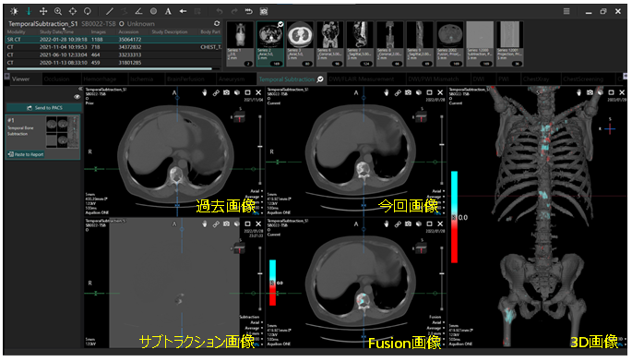
Task: Activate the pan move tool
Action: [x=43, y=11]
